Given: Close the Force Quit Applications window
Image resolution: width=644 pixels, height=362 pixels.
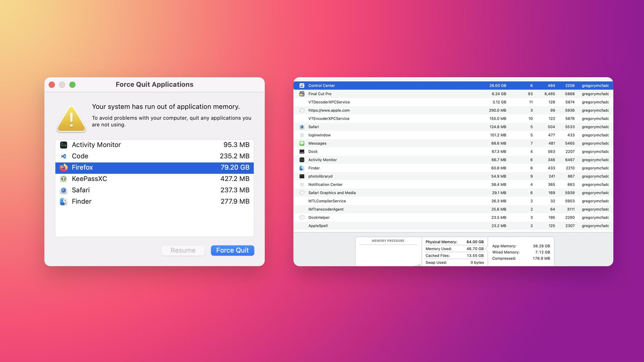Looking at the screenshot, I should [x=52, y=84].
